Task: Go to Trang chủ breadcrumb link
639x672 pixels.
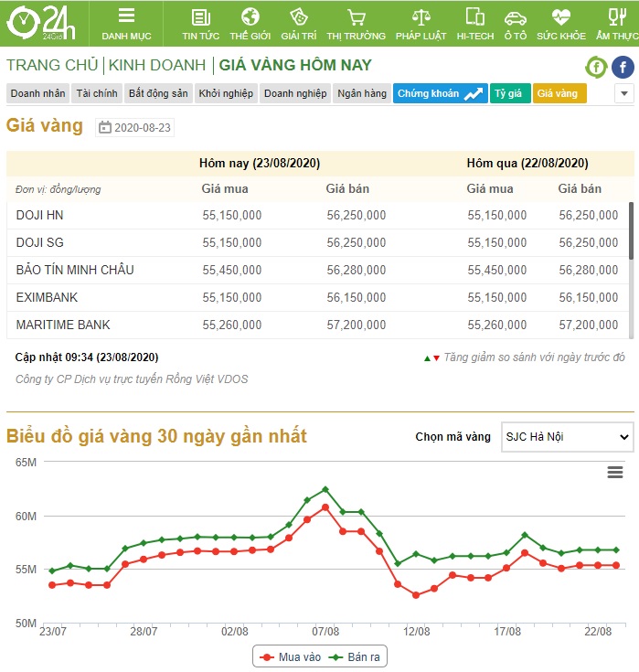Action: (x=52, y=65)
